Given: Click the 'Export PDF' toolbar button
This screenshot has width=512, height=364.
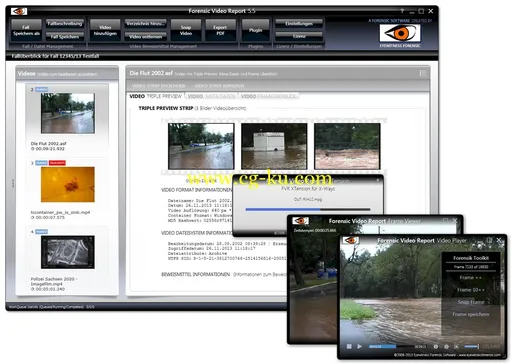Looking at the screenshot, I should tap(220, 30).
